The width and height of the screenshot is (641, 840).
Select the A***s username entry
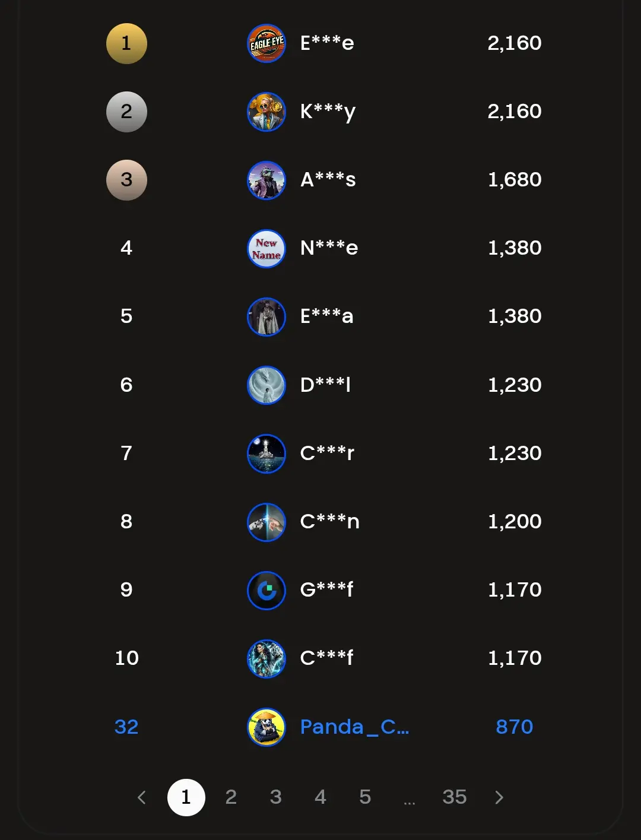point(328,179)
